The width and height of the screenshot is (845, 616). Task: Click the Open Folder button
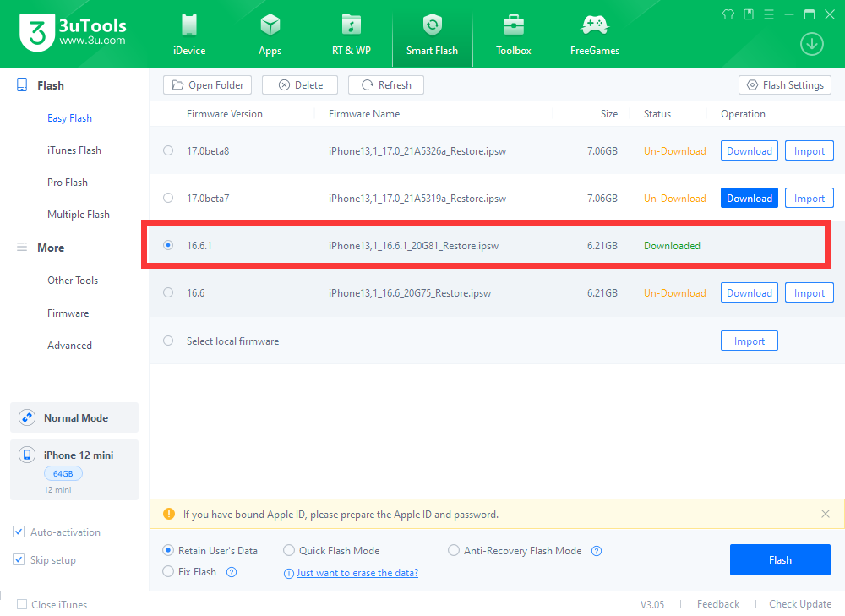(x=208, y=85)
